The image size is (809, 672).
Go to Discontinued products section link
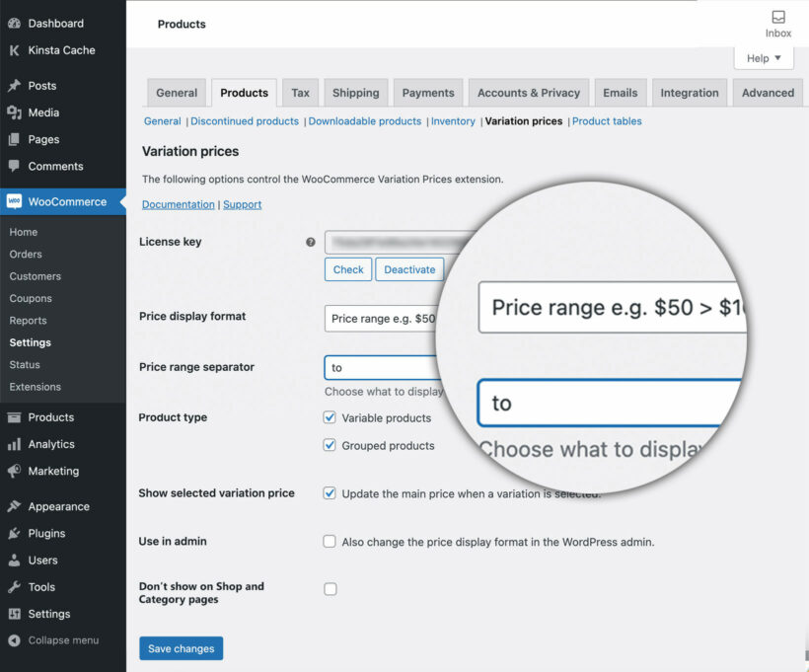click(x=245, y=121)
